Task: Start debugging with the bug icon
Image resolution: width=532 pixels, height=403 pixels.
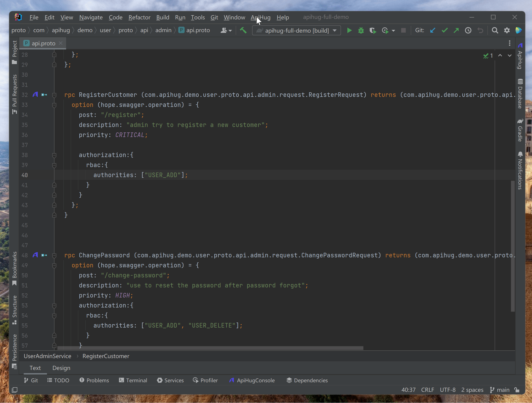Action: pyautogui.click(x=361, y=30)
